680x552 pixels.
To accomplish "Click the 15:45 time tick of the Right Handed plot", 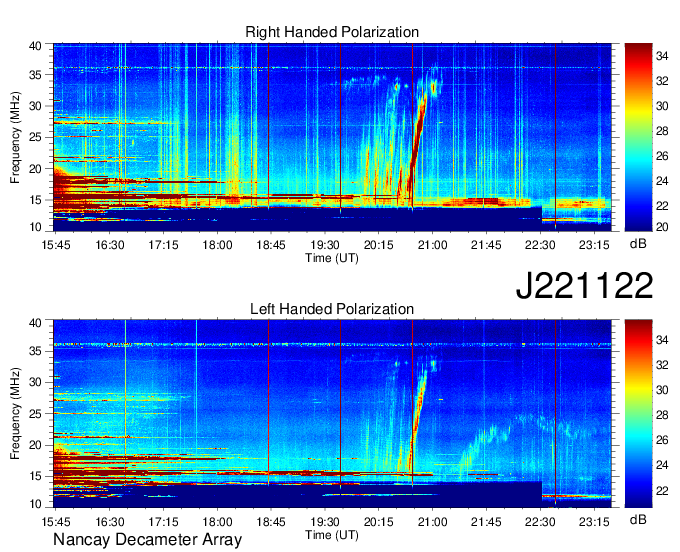I will point(56,245).
